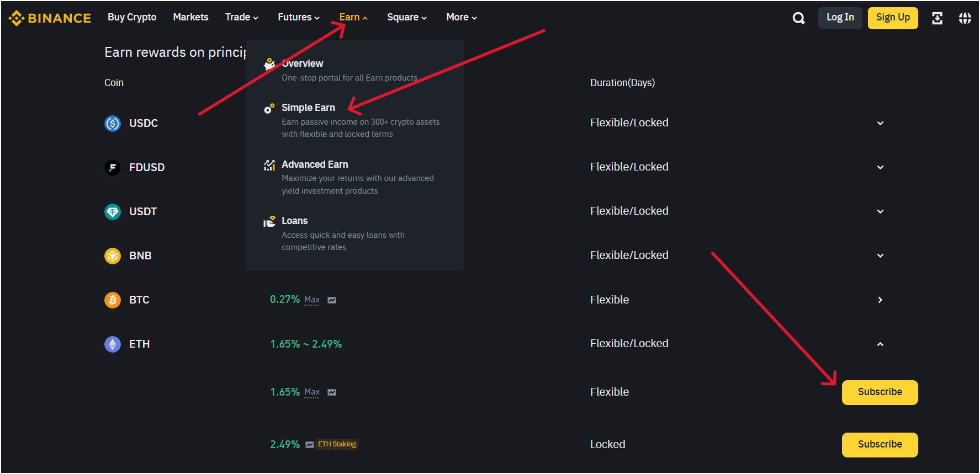
Task: Click the search magnifier icon
Action: 798,18
